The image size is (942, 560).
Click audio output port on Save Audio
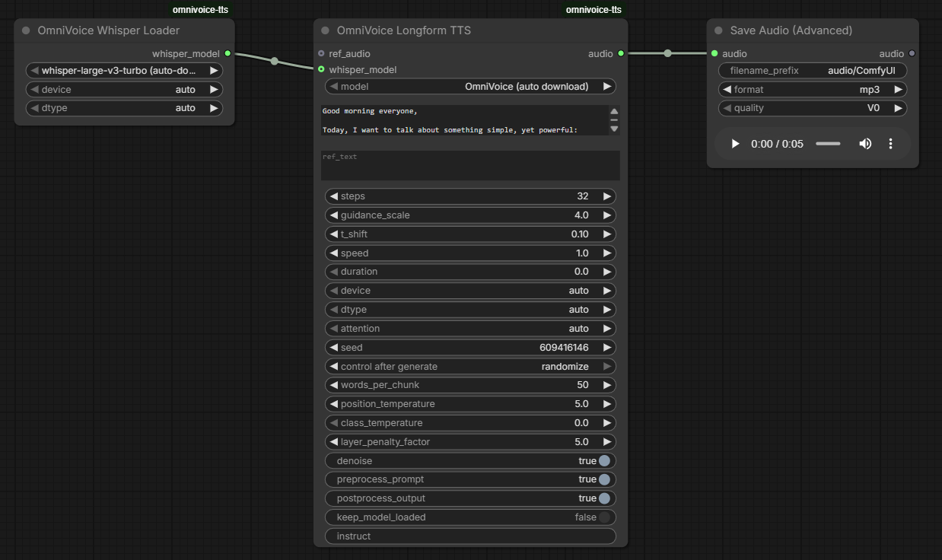tap(912, 53)
